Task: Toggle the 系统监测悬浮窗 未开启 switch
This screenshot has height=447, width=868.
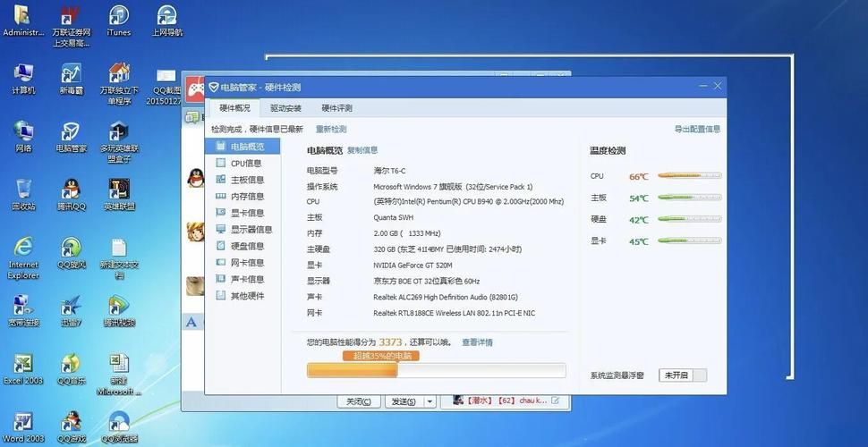Action: (x=683, y=375)
